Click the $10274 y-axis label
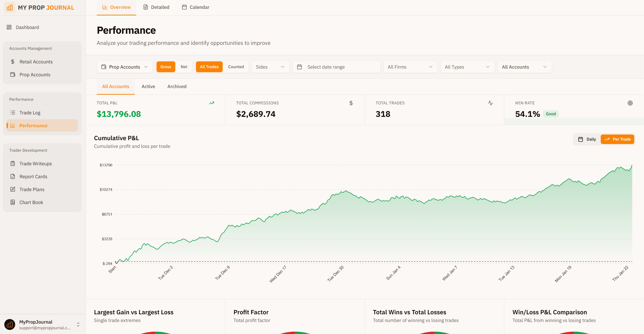 [x=106, y=190]
